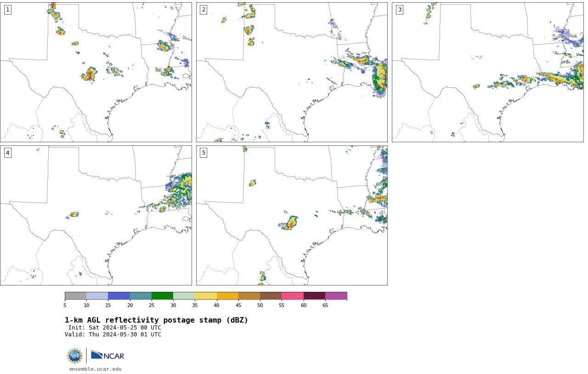
Task: Select the teal 20-25 dBZ swatch
Action: tap(141, 296)
